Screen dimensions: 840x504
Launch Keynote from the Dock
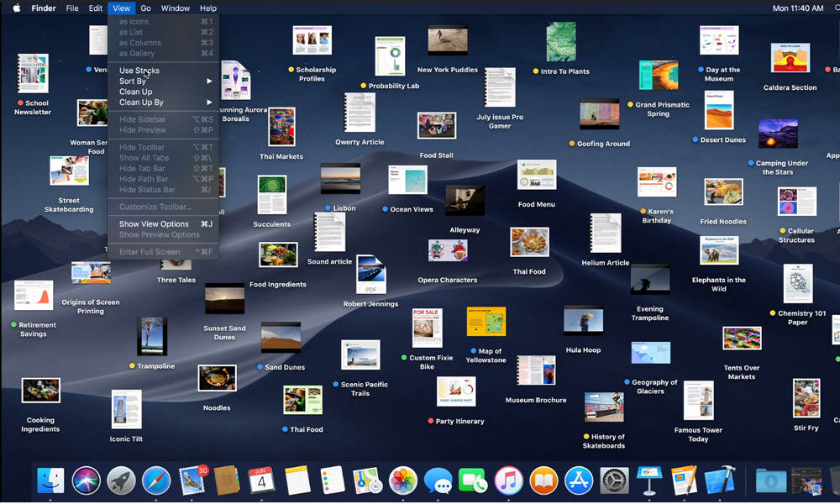648,480
